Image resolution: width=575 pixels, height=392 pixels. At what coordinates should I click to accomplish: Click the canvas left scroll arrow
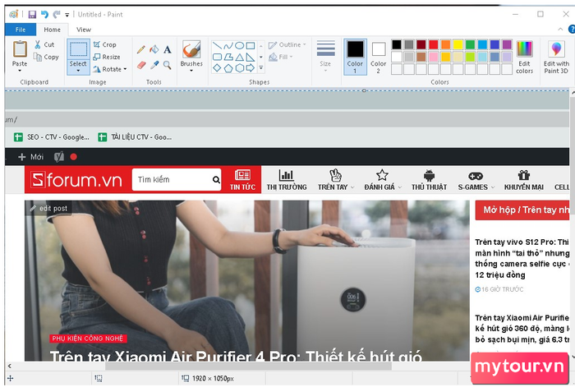10,366
